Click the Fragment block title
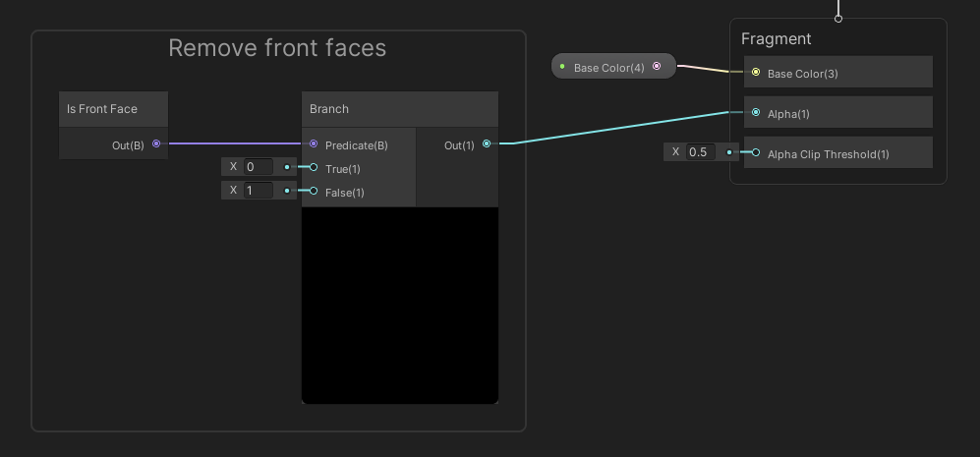This screenshot has width=980, height=457. pyautogui.click(x=776, y=38)
